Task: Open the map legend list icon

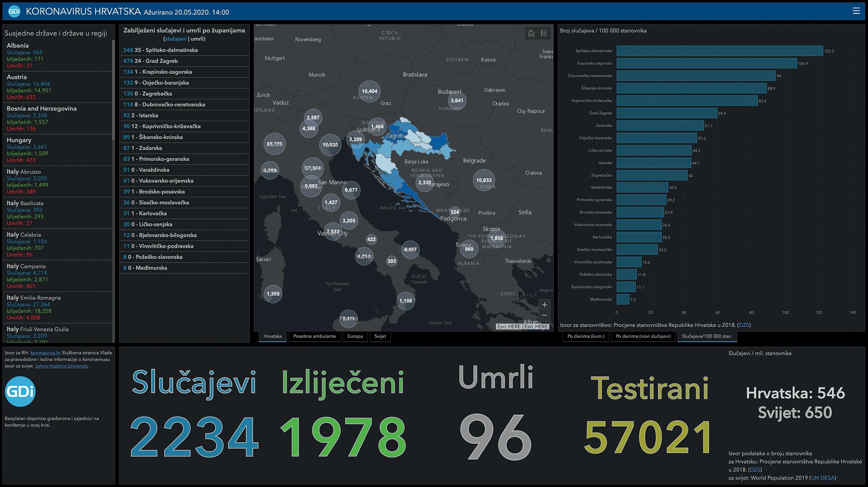Action: click(x=544, y=34)
